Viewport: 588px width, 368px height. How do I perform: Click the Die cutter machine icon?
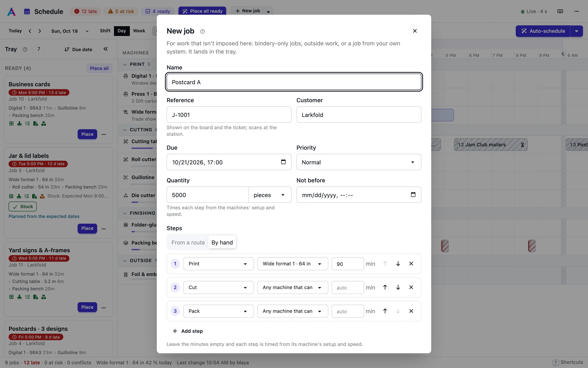[126, 195]
